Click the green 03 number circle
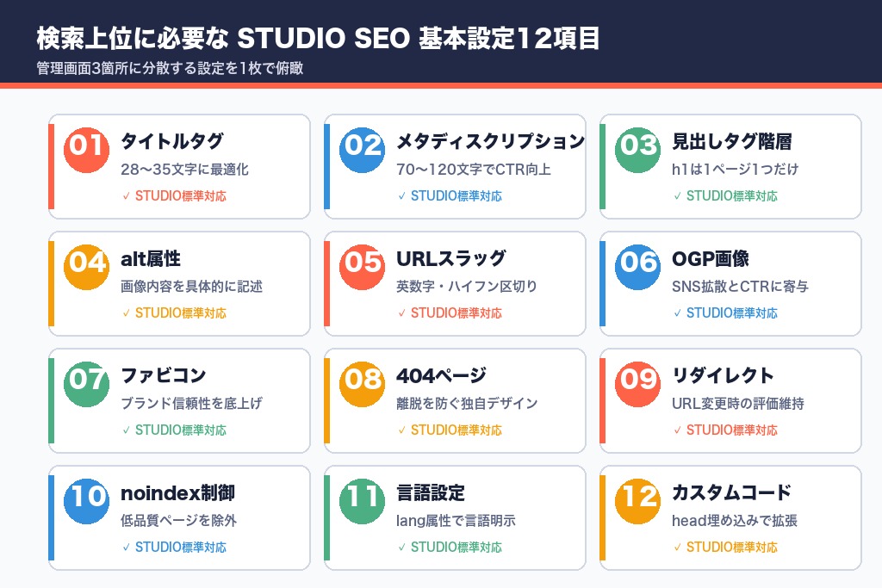Viewport: 882px width, 588px height. (638, 150)
